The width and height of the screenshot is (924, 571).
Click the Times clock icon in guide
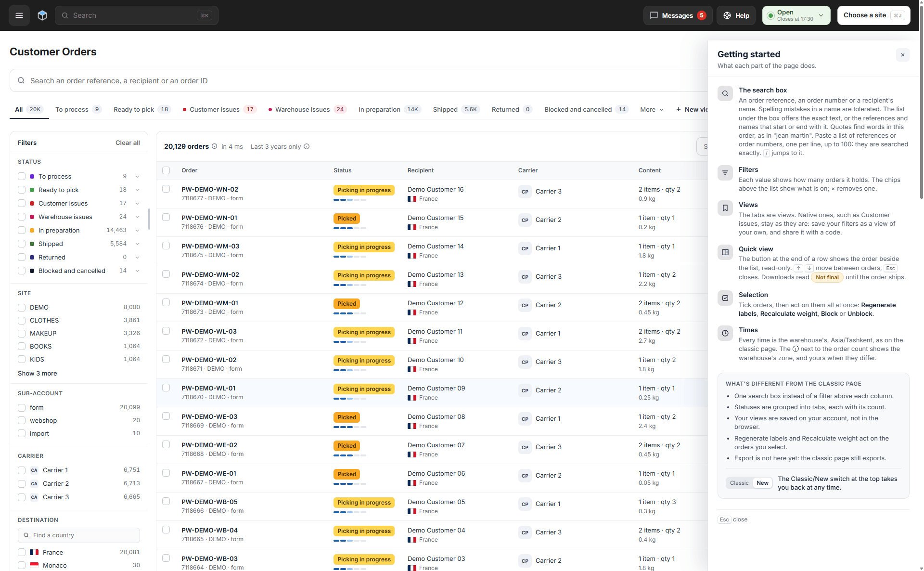(x=725, y=333)
